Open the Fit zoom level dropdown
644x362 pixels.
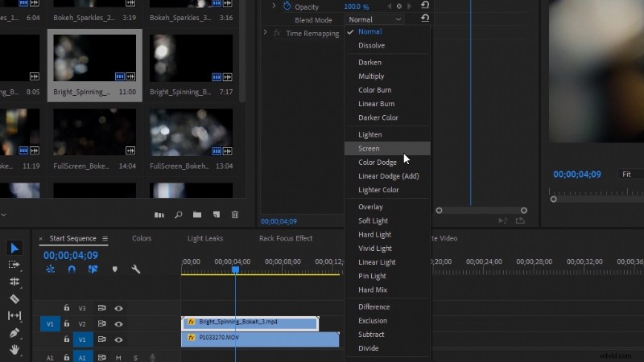pos(630,174)
